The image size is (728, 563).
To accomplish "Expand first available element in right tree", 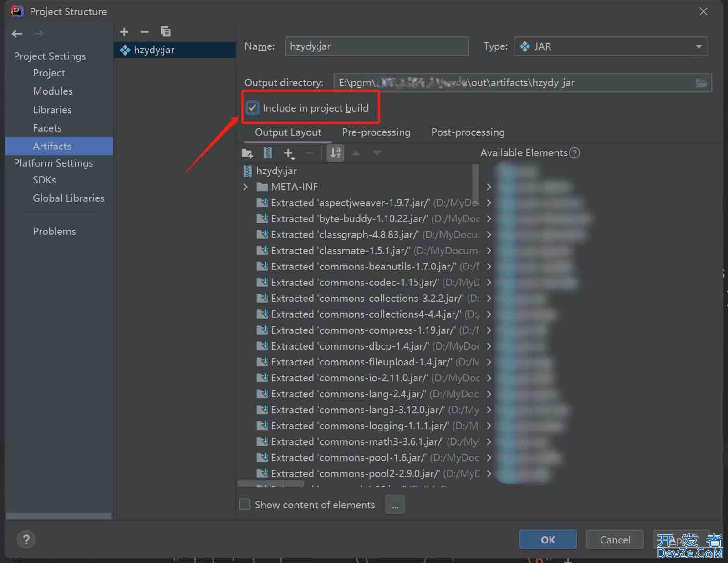I will coord(489,187).
